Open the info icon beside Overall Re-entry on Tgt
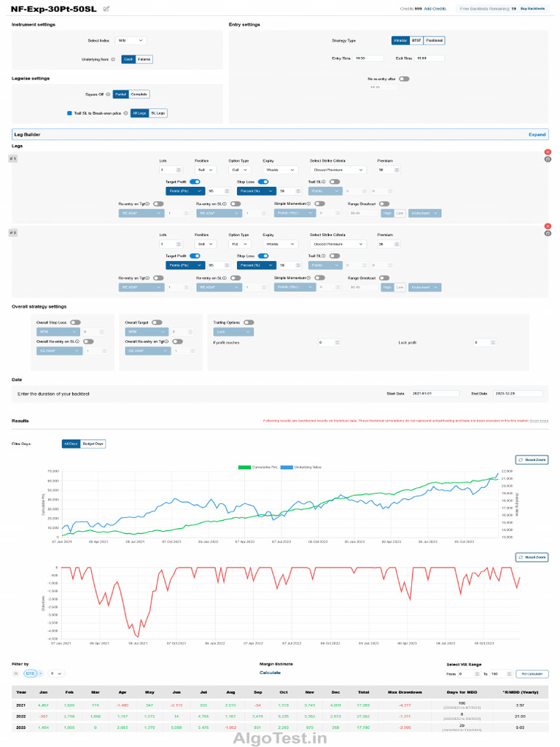This screenshot has height=747, width=560. coord(167,341)
